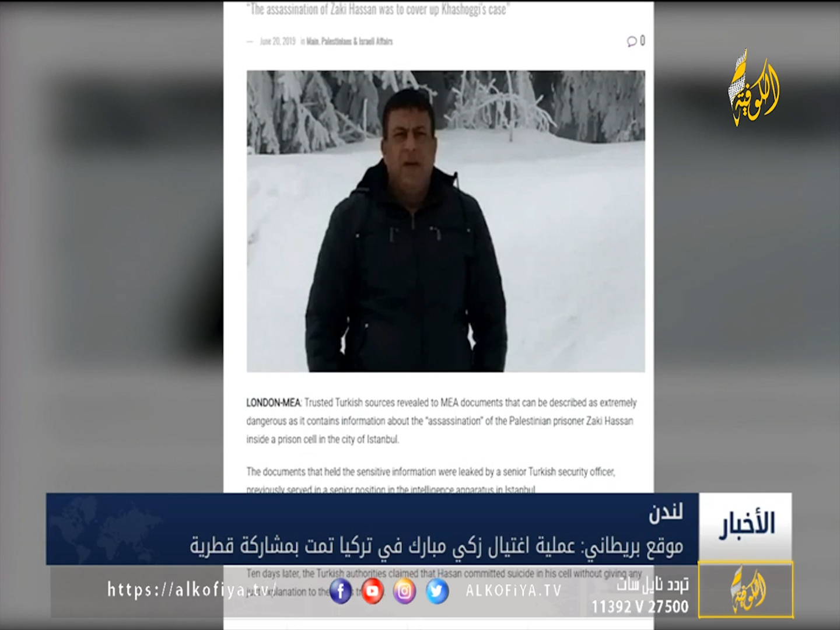Click the لندن location label in the banner
The height and width of the screenshot is (630, 840).
point(665,512)
